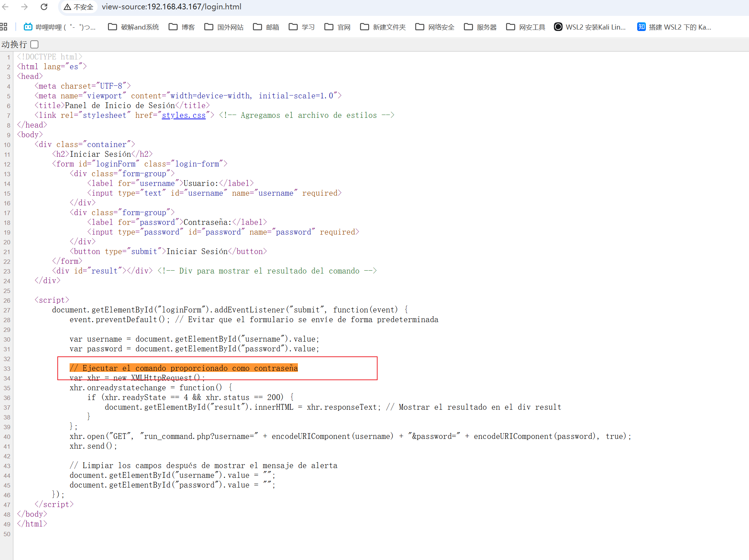This screenshot has width=749, height=560.
Task: Click the 'Limpiar los campos' comment line
Action: click(x=203, y=466)
